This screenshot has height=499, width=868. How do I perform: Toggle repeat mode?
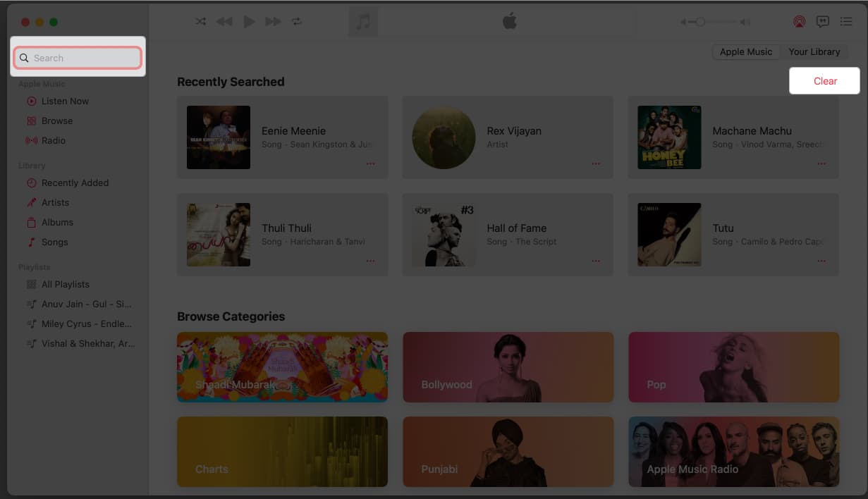tap(297, 22)
